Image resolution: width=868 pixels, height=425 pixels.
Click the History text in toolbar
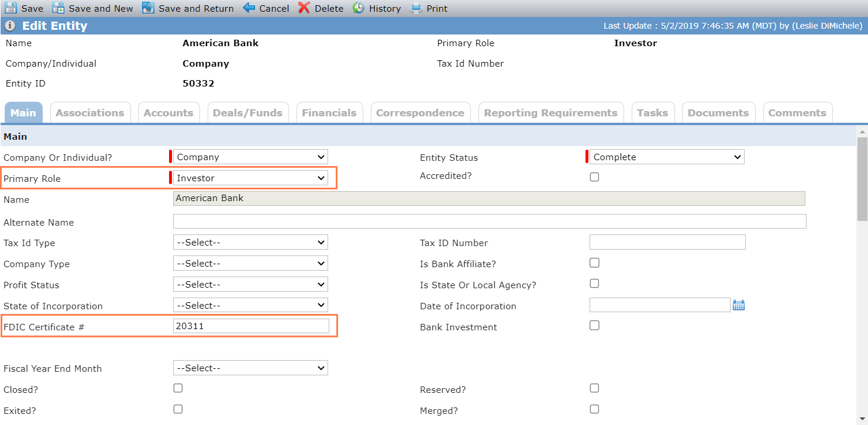(385, 9)
